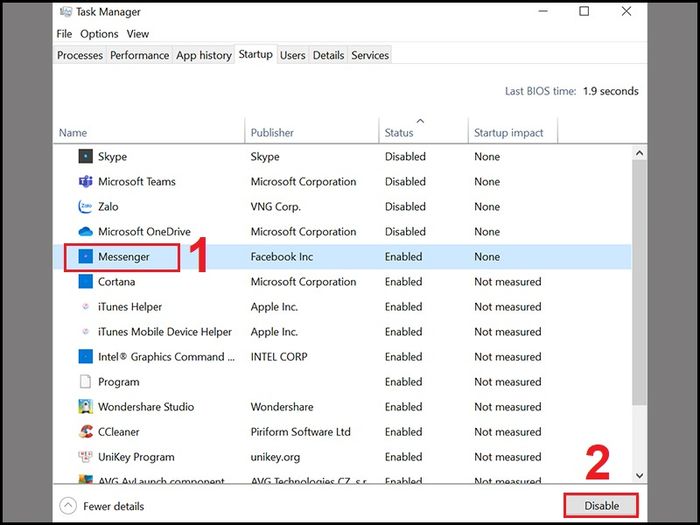Click the unikey.org publisher cell
Screen dimensions: 700x525
(x=275, y=457)
